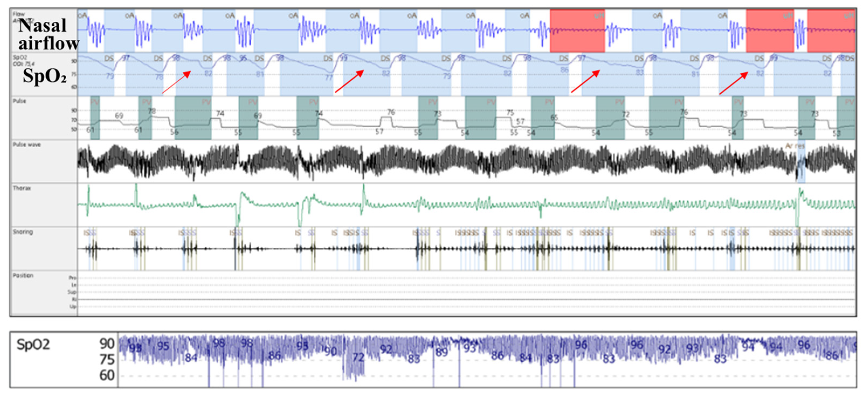Click the Thorax channel label
Viewport: 868px width, 398px height.
[22, 188]
